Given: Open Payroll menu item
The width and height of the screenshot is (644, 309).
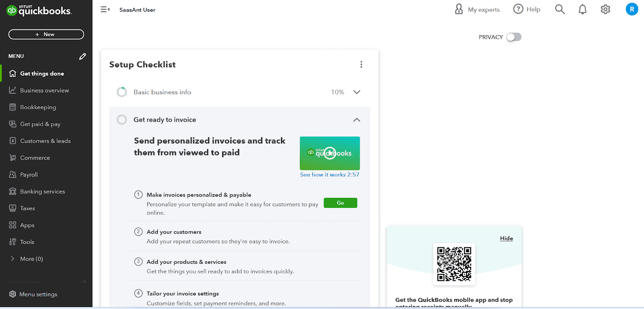Looking at the screenshot, I should tap(29, 174).
